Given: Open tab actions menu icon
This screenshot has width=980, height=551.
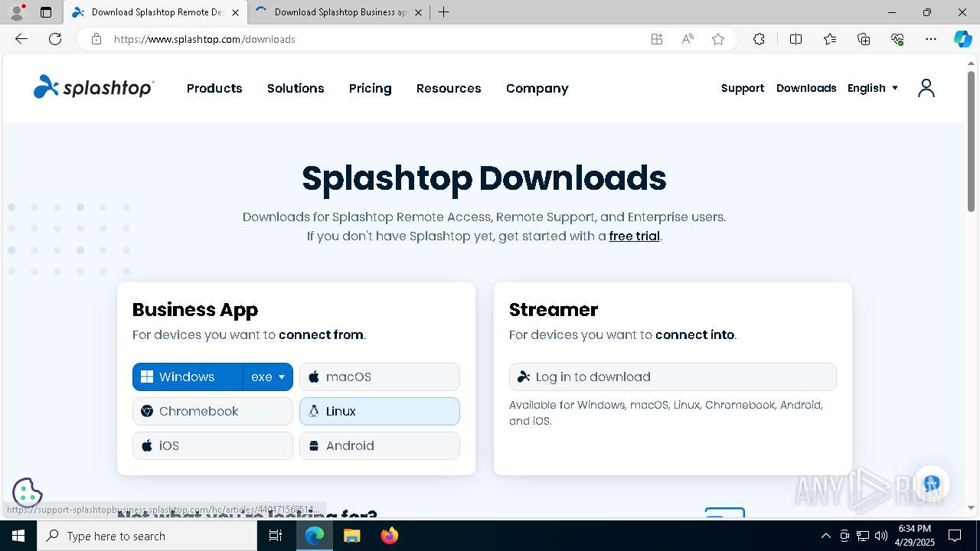Looking at the screenshot, I should (x=46, y=12).
